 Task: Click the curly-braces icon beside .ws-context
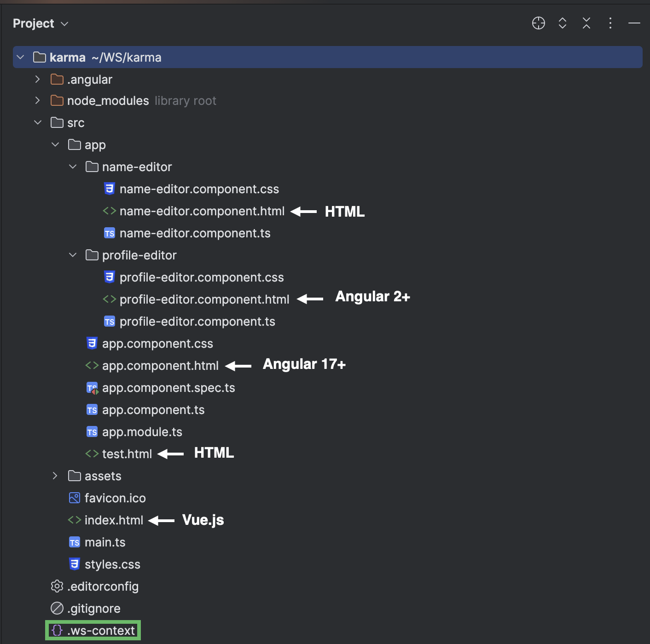click(x=56, y=630)
